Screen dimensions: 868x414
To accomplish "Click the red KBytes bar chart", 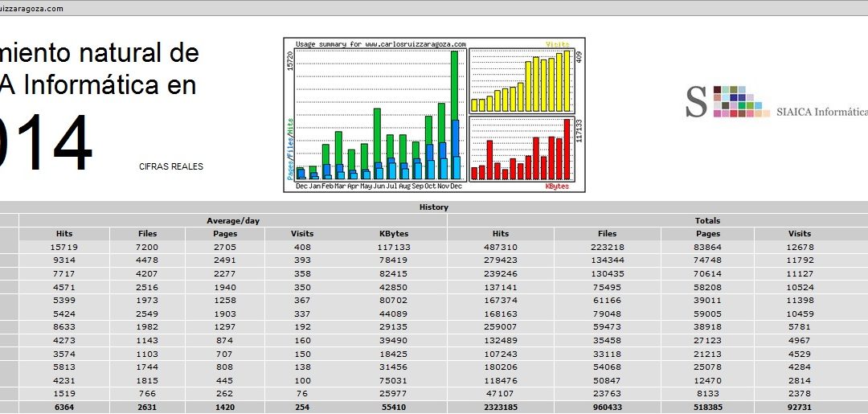I will 520,150.
